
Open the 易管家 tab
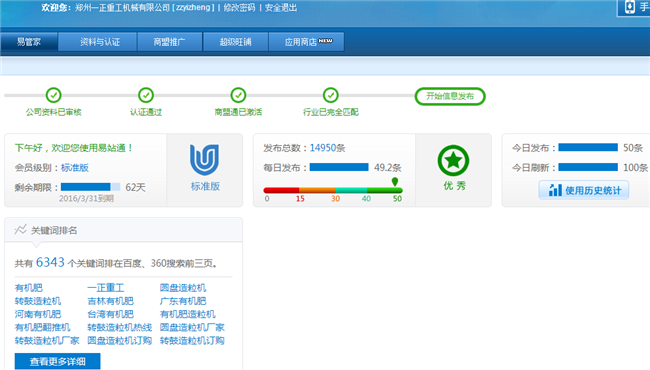click(29, 42)
